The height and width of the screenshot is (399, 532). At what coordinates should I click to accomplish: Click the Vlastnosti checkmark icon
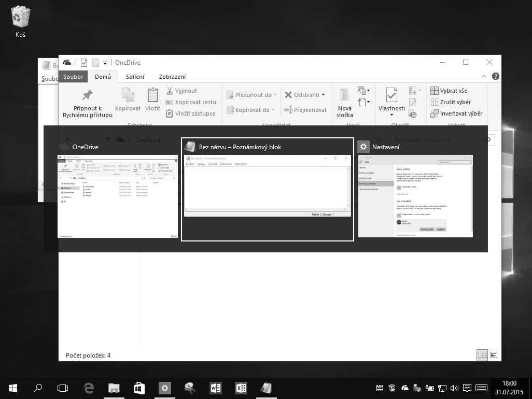point(391,95)
